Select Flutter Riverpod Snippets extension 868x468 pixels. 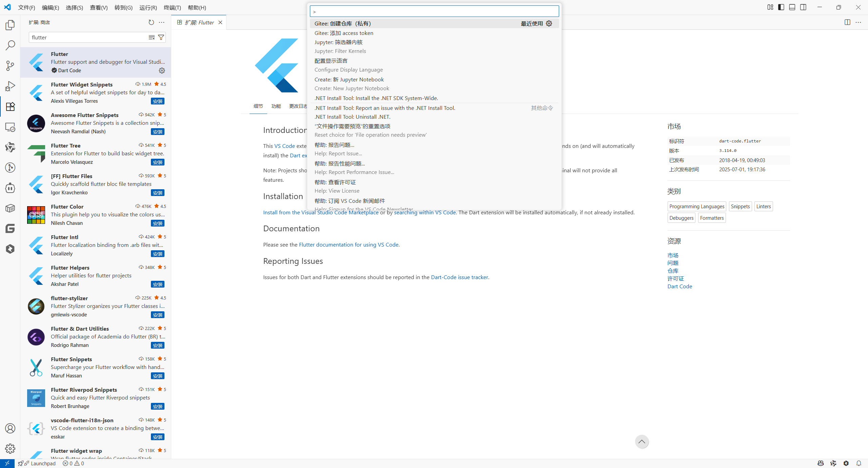96,398
